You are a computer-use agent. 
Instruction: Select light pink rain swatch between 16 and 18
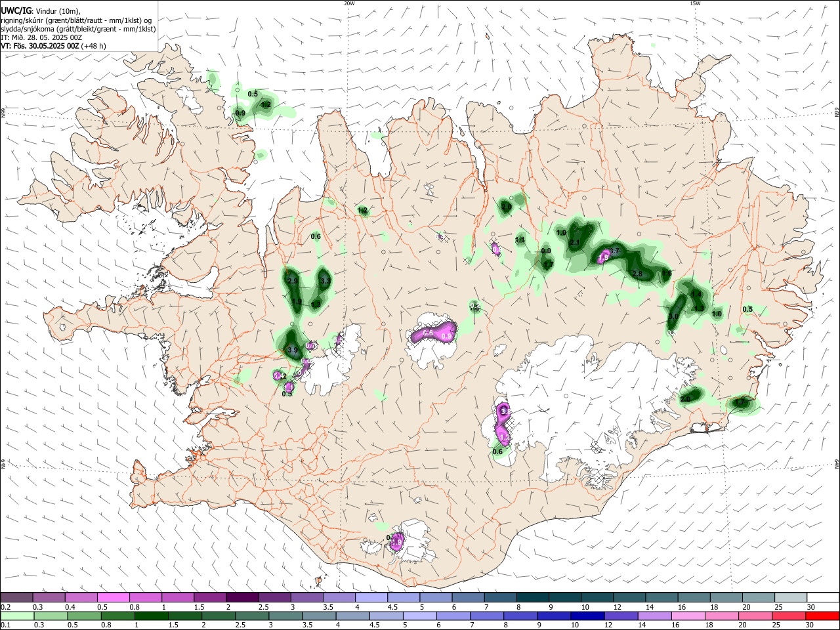[688, 616]
